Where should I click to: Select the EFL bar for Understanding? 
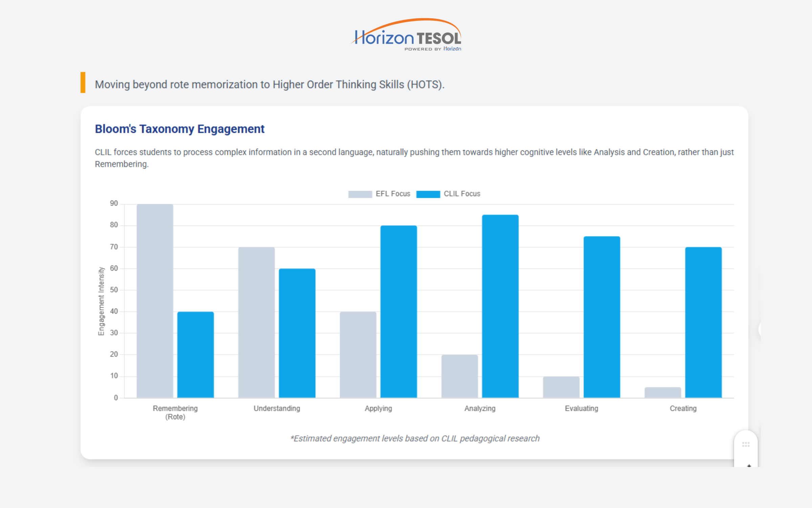tap(256, 322)
